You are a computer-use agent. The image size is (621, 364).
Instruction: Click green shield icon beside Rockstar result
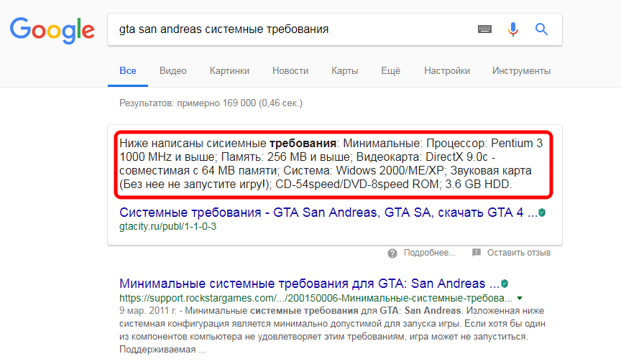(505, 283)
